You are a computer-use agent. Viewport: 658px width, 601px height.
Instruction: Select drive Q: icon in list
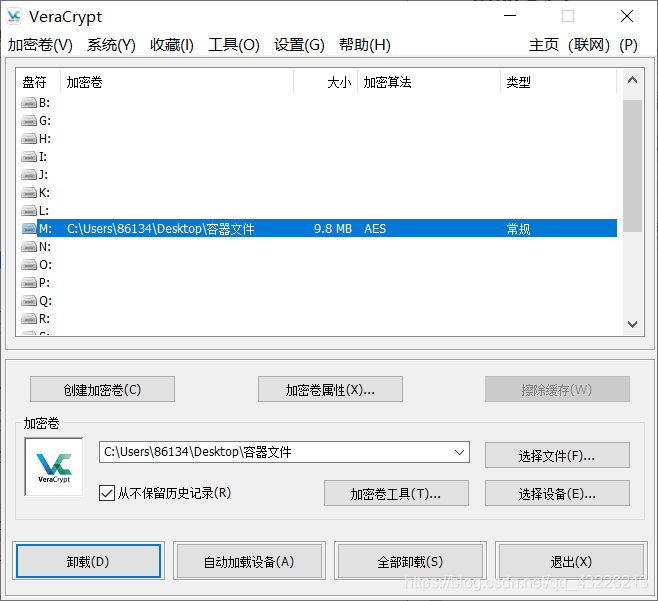[x=29, y=300]
